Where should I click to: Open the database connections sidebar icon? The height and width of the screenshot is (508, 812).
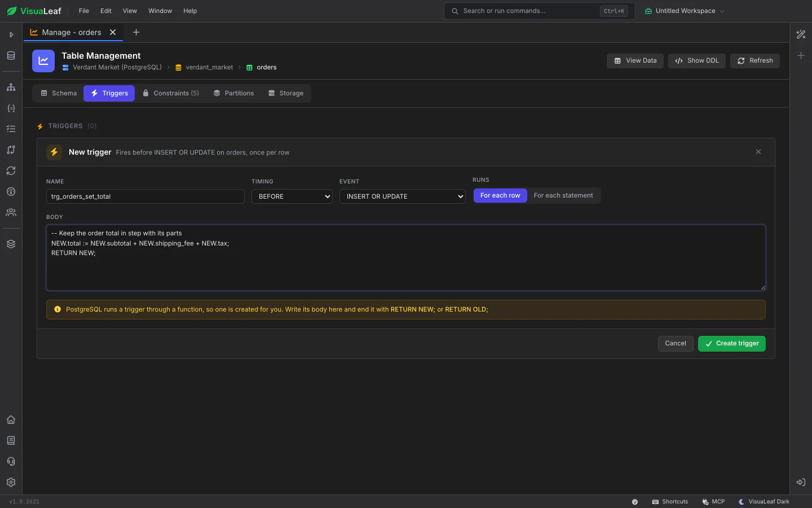tap(11, 55)
